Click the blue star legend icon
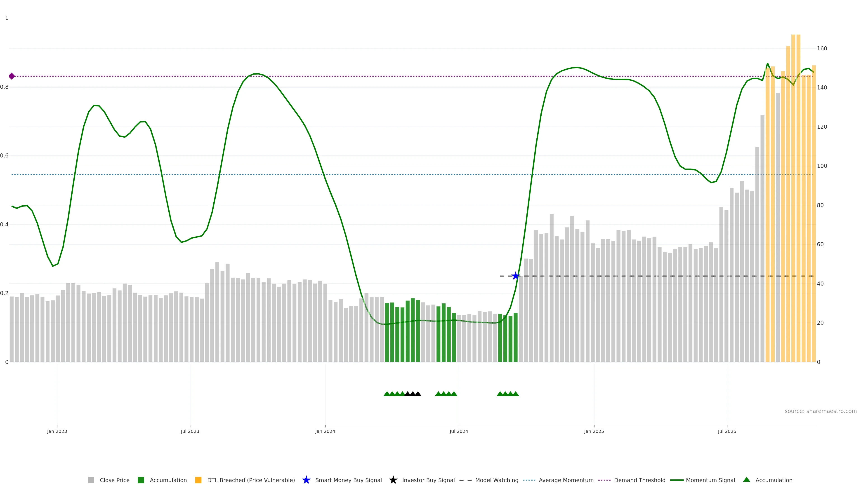The height and width of the screenshot is (488, 868). [306, 480]
